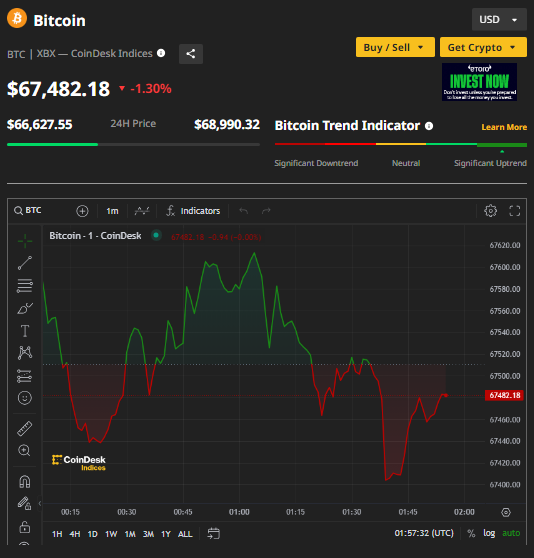Switch to the 1D time range
The image size is (534, 558).
[92, 534]
